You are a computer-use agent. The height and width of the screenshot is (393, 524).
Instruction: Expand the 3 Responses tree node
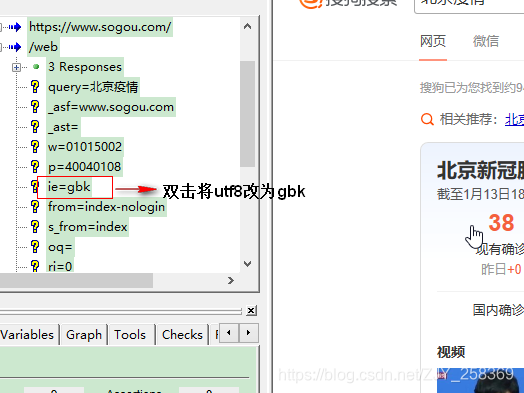pyautogui.click(x=16, y=68)
